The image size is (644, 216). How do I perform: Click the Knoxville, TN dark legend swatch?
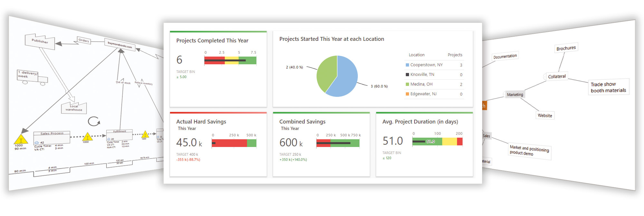pyautogui.click(x=407, y=75)
